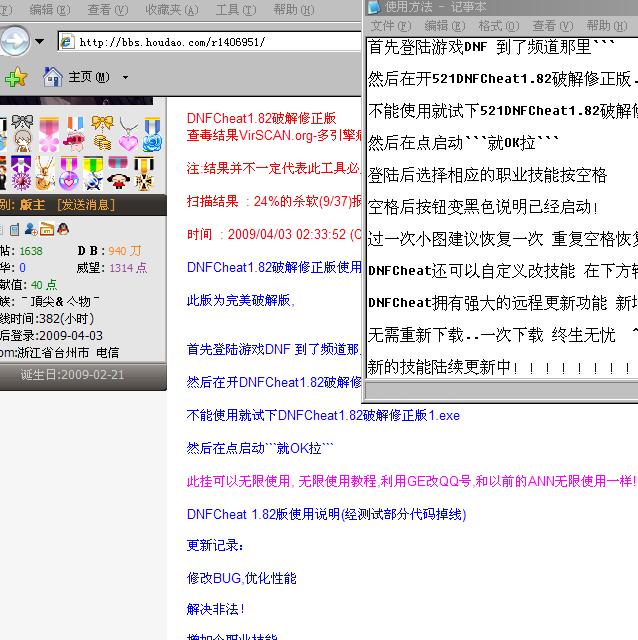Image resolution: width=638 pixels, height=640 pixels.
Task: Open the browser 编辑(E) menu
Action: click(50, 9)
